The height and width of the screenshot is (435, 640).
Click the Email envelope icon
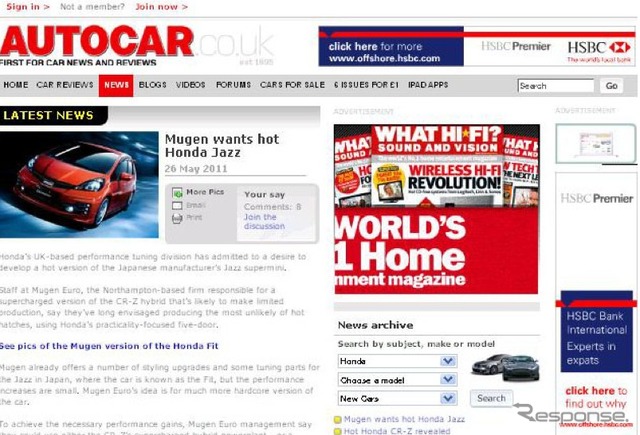click(177, 206)
